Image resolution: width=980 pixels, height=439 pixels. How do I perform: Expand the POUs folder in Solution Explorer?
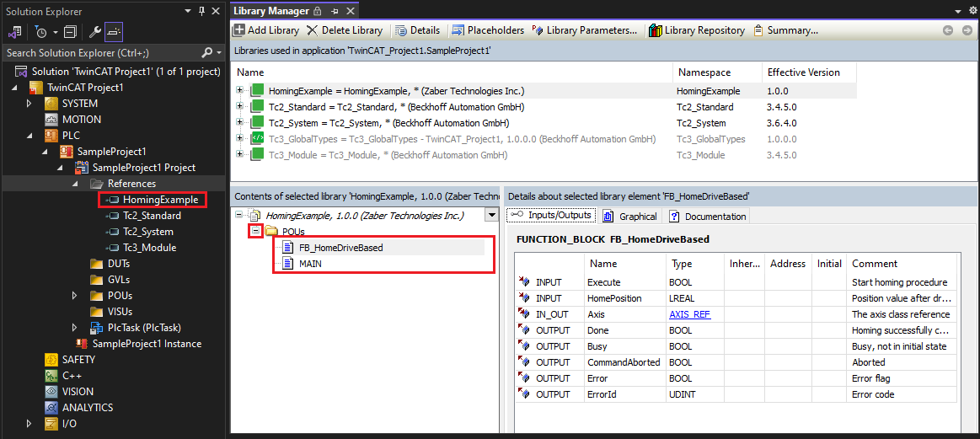(x=75, y=295)
